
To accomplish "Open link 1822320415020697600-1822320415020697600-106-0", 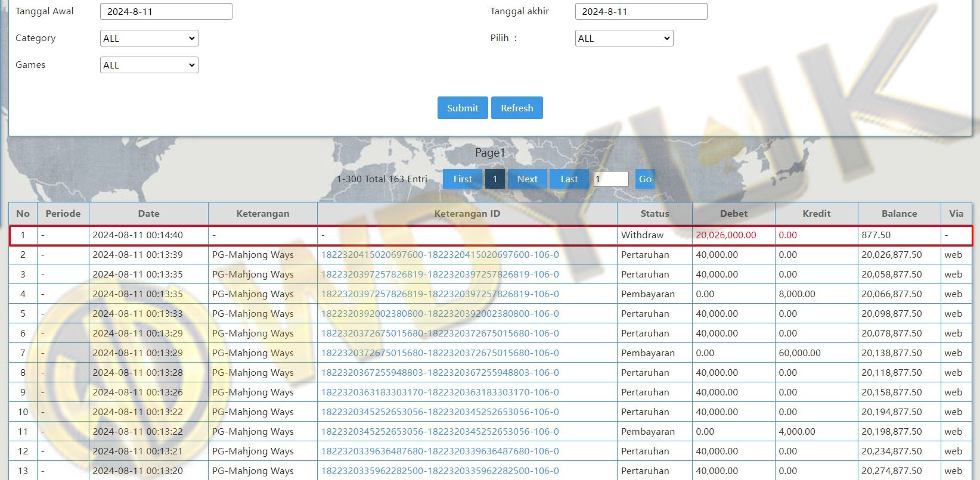I will tap(440, 254).
